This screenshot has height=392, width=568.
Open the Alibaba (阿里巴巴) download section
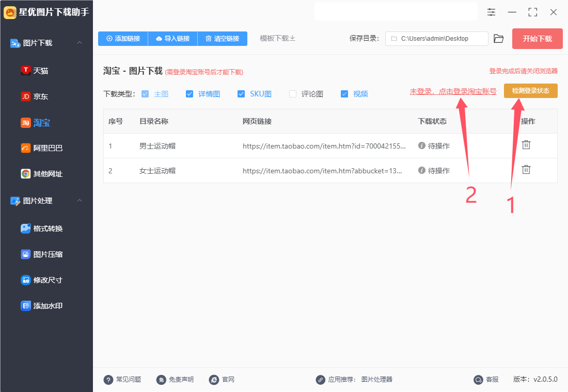(x=42, y=148)
